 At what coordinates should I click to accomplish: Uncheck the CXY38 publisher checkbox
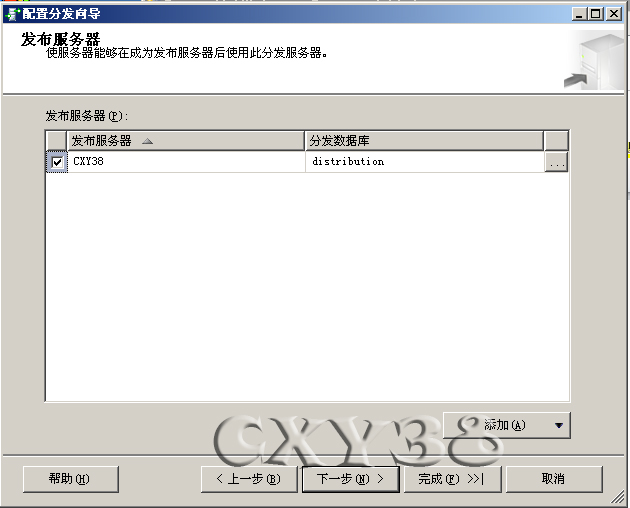[57, 161]
